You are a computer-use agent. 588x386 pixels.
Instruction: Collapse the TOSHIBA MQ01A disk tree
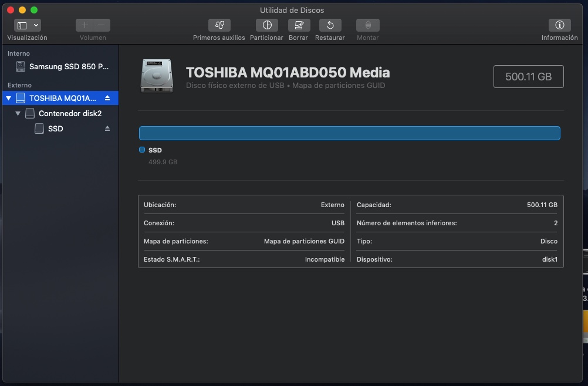9,99
